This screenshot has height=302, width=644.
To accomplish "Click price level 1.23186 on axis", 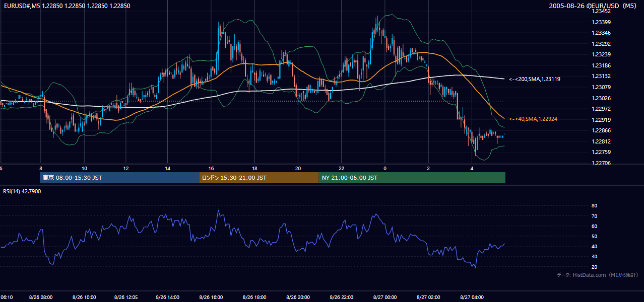I will click(x=600, y=65).
